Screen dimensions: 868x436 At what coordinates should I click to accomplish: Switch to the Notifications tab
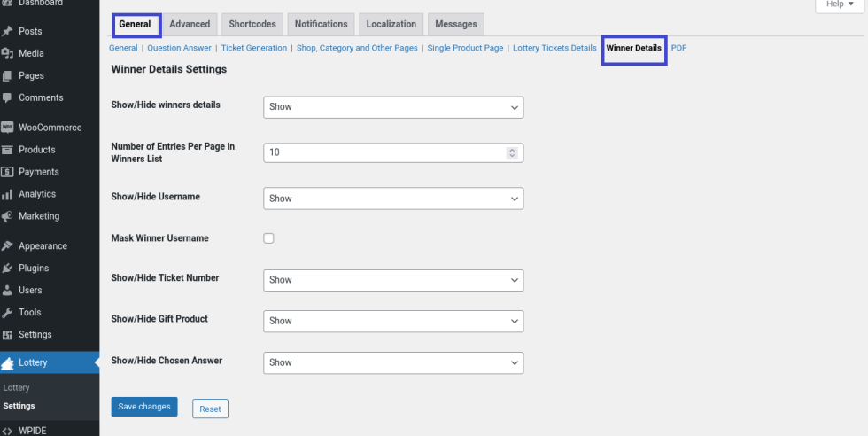pyautogui.click(x=321, y=24)
